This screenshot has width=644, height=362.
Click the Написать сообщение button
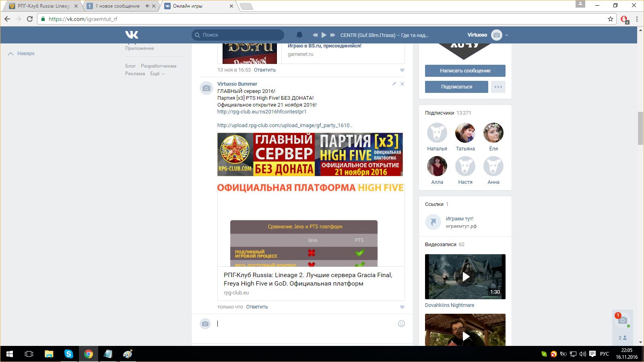(465, 71)
